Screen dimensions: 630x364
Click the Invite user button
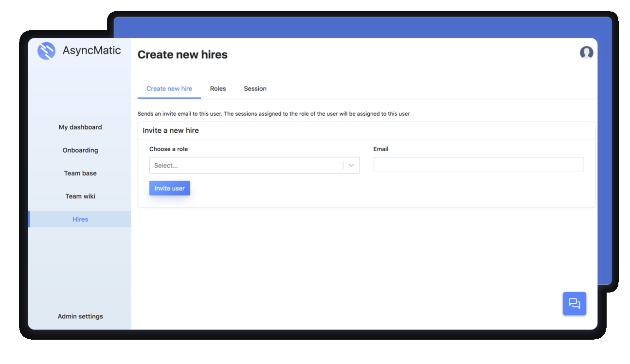coord(170,188)
